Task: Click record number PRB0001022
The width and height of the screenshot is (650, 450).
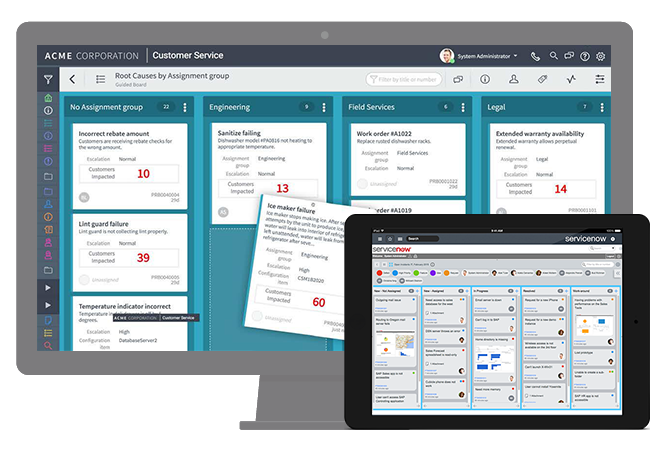Action: pos(443,181)
